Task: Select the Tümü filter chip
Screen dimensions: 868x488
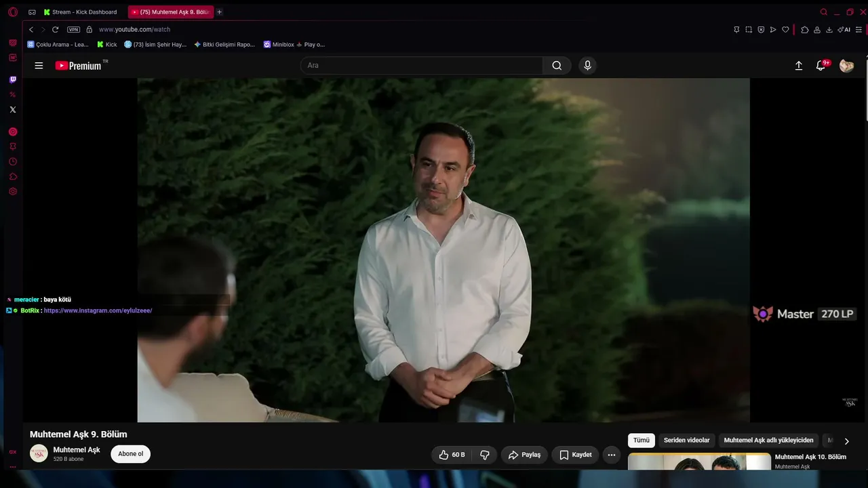Action: [642, 441]
